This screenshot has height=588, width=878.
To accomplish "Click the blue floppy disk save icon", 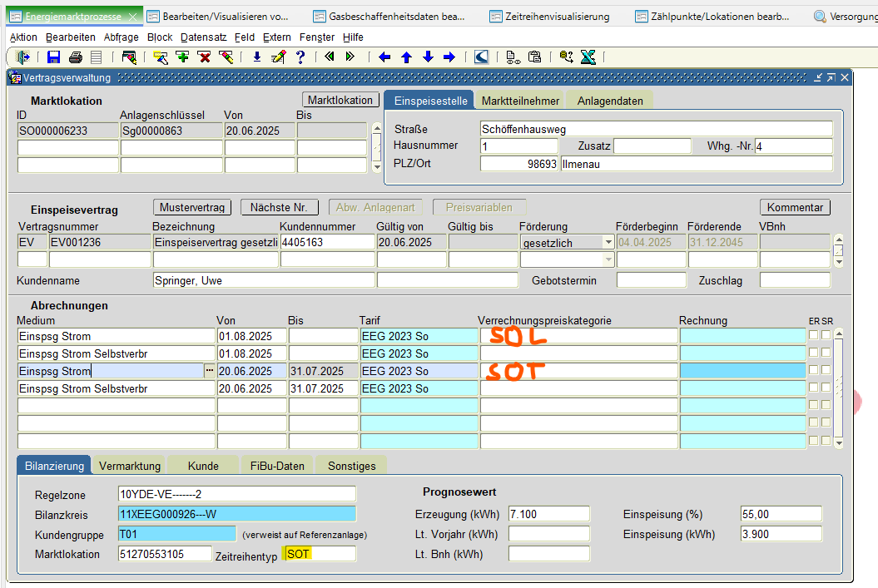I will tap(54, 57).
